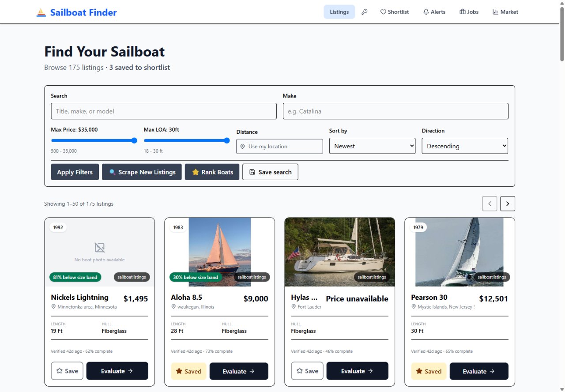Open the Market page
This screenshot has width=565, height=392.
tap(505, 12)
